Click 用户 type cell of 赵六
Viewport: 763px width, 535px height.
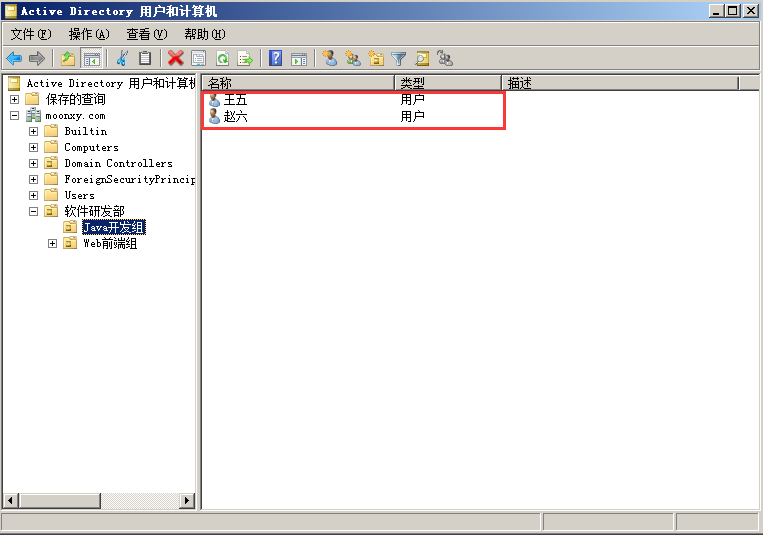(x=413, y=116)
